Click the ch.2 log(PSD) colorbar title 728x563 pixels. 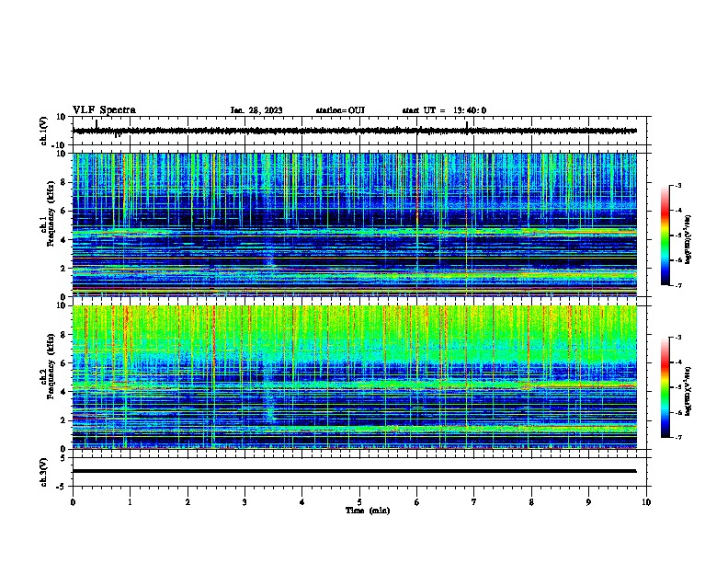click(x=688, y=391)
